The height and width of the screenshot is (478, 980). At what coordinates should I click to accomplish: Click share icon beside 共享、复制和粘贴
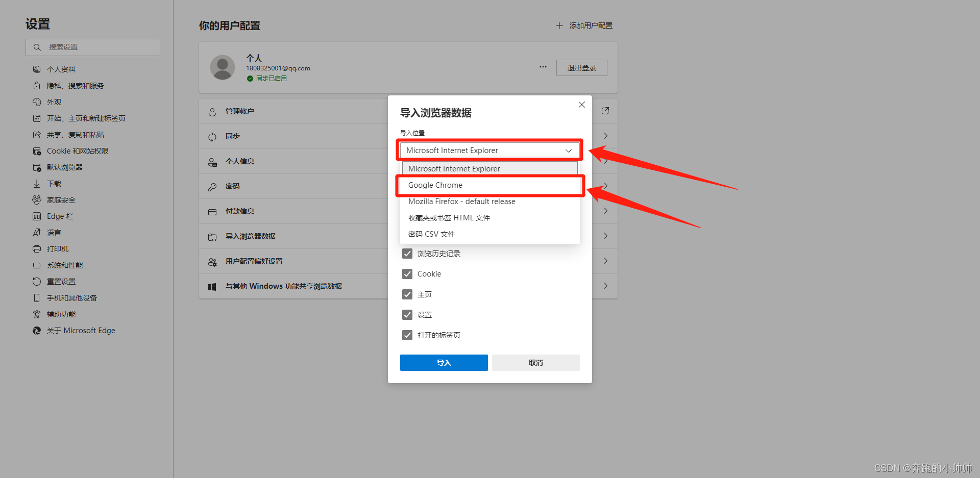(37, 135)
